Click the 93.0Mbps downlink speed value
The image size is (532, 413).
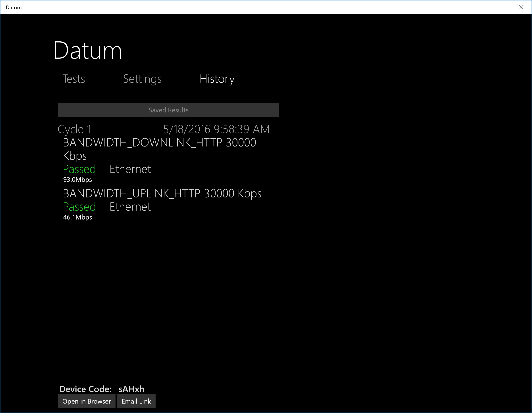click(77, 180)
